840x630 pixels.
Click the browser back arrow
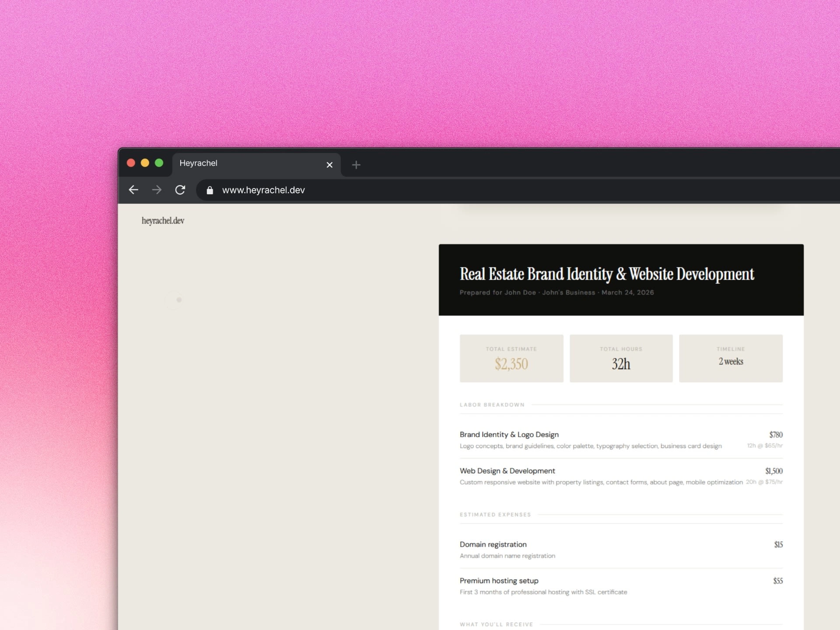pos(133,190)
